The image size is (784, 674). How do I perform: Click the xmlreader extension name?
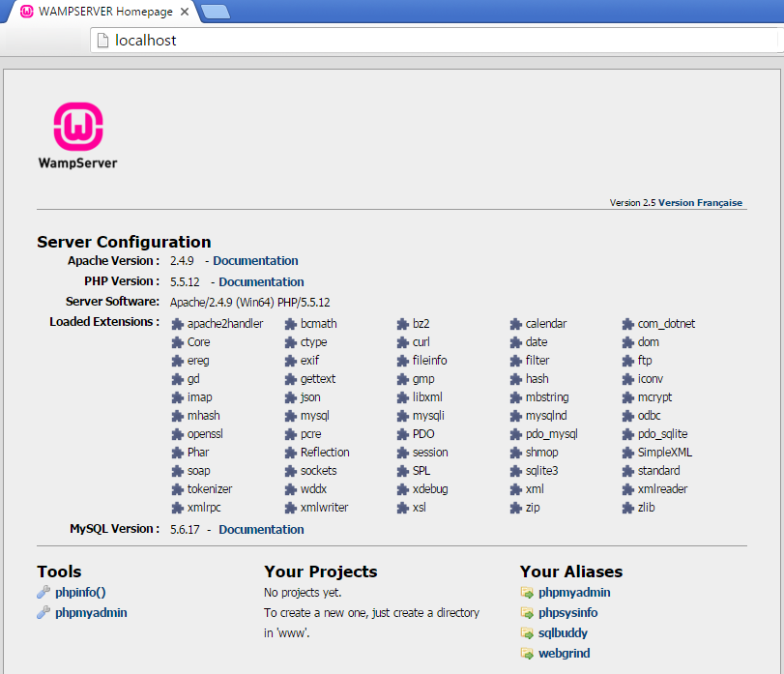tap(662, 489)
